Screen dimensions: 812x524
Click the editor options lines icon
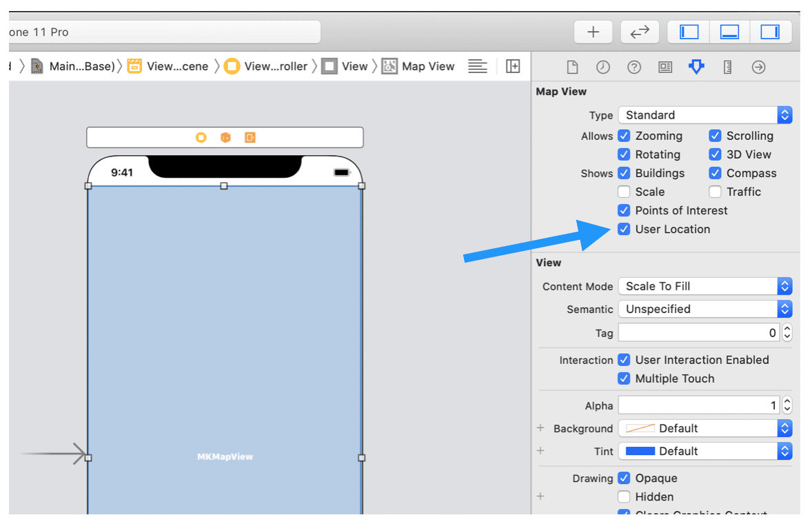pos(478,66)
